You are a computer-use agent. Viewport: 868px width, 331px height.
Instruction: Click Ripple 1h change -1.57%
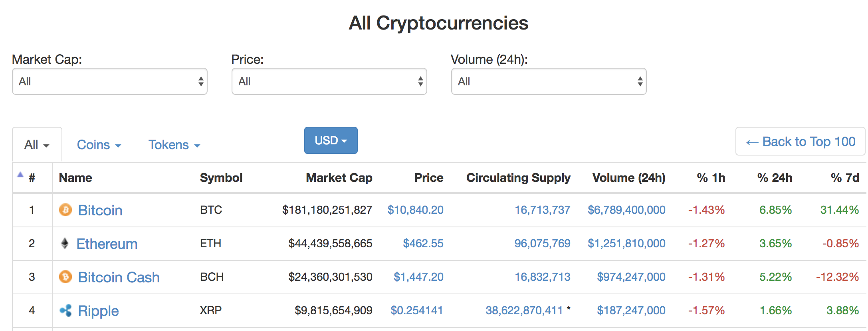[x=706, y=310]
